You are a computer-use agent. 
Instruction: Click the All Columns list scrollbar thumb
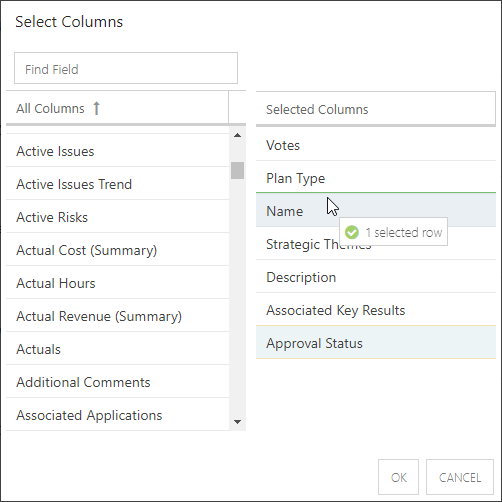point(237,170)
